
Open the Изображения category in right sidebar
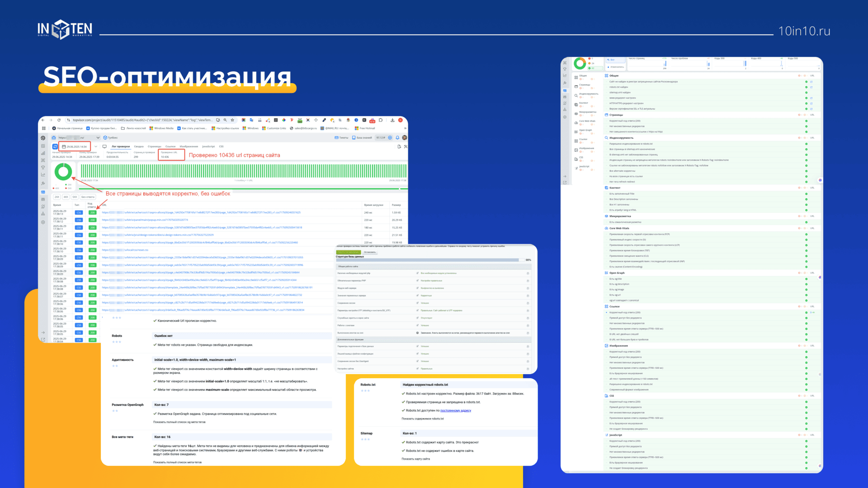[x=586, y=148]
